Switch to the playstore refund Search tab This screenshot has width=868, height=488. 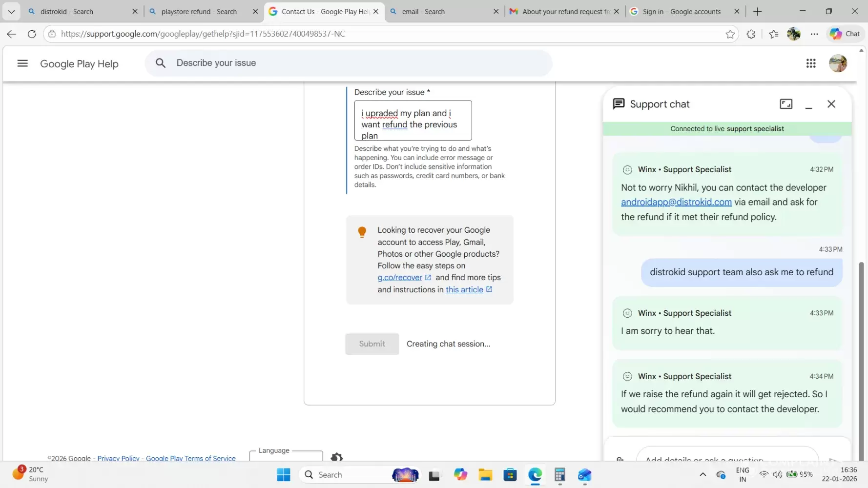[199, 11]
